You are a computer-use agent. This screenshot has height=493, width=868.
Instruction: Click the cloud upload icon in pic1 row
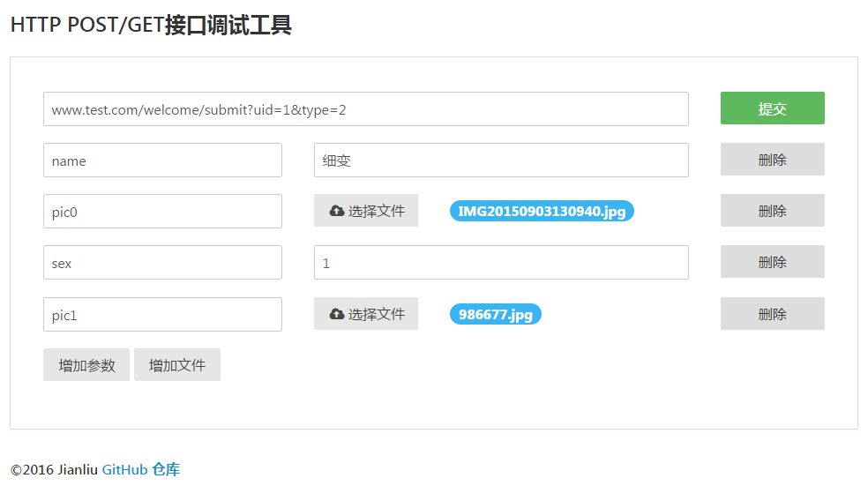point(336,314)
